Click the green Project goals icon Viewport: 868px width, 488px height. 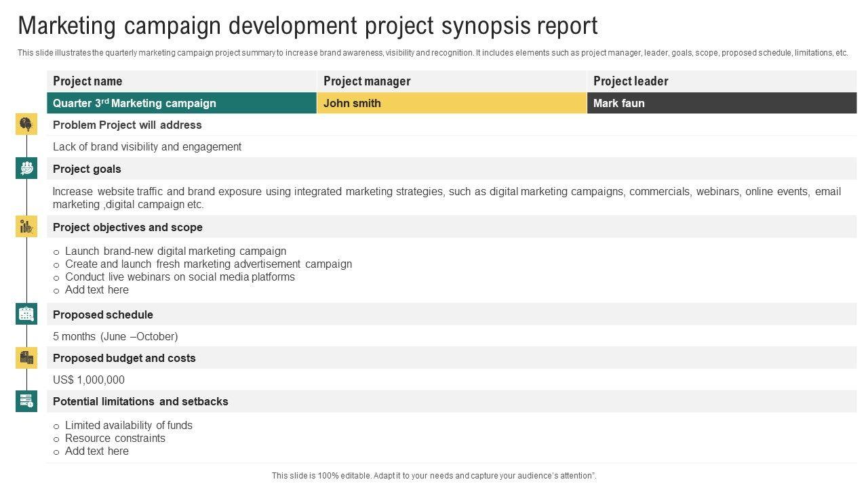coord(26,168)
